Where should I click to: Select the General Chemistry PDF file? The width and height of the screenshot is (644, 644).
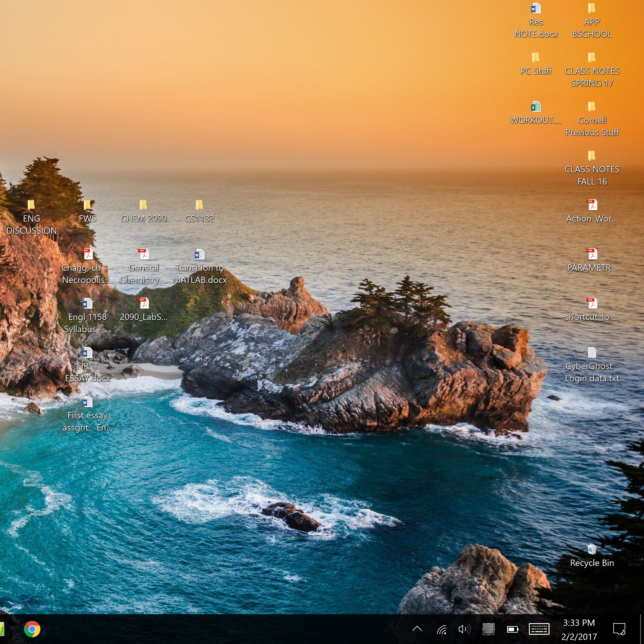[x=143, y=255]
